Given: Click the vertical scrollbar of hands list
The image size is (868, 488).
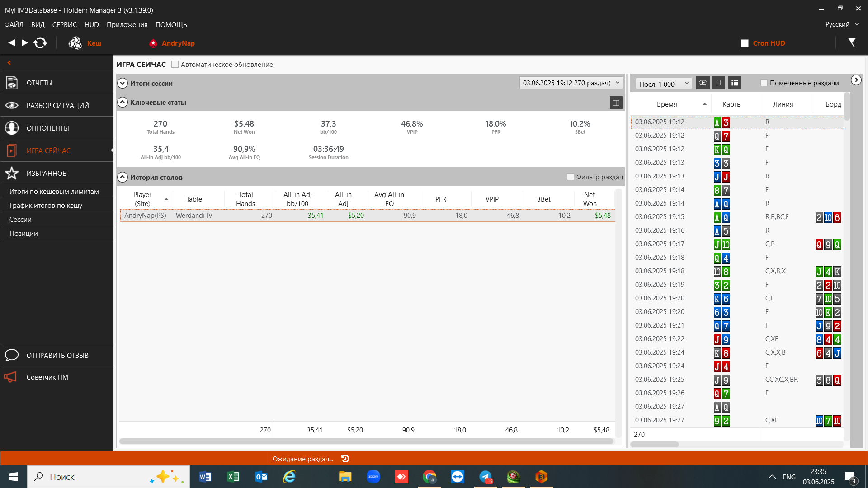Looking at the screenshot, I should (x=847, y=107).
